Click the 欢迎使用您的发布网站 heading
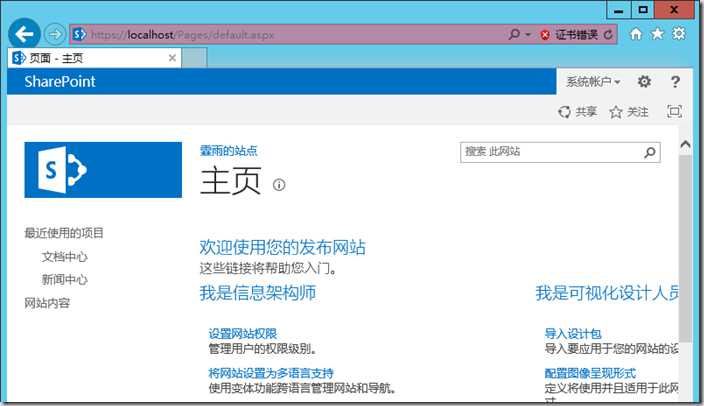Viewport: 704px width, 406px height. [282, 247]
